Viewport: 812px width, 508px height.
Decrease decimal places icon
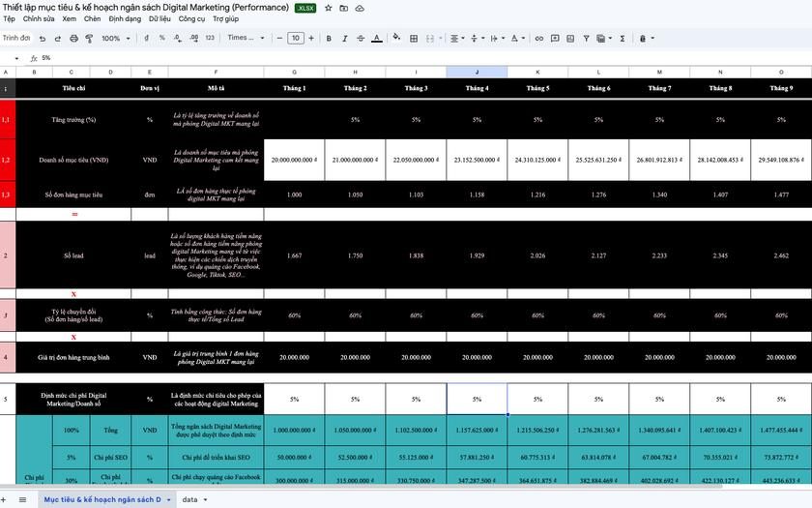pyautogui.click(x=178, y=38)
